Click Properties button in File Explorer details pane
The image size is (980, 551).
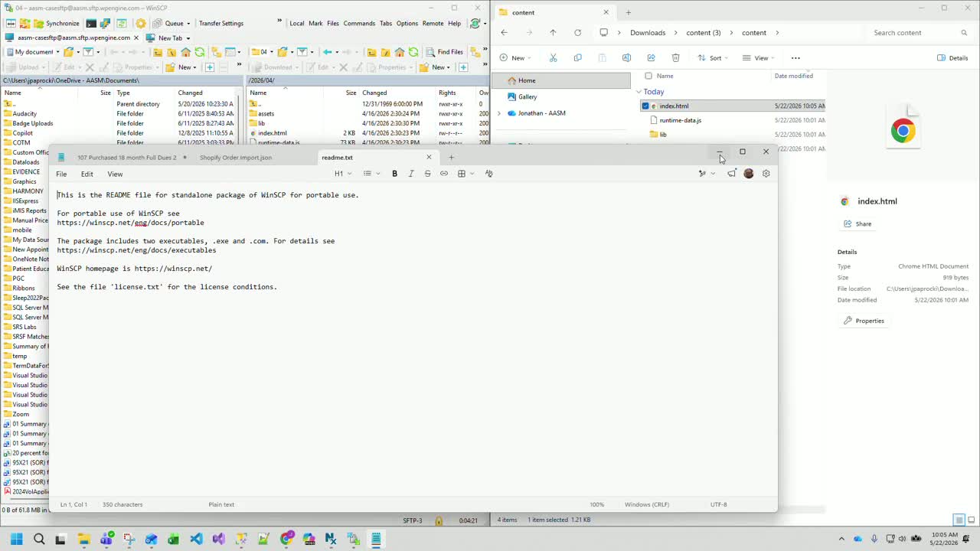[x=864, y=321]
